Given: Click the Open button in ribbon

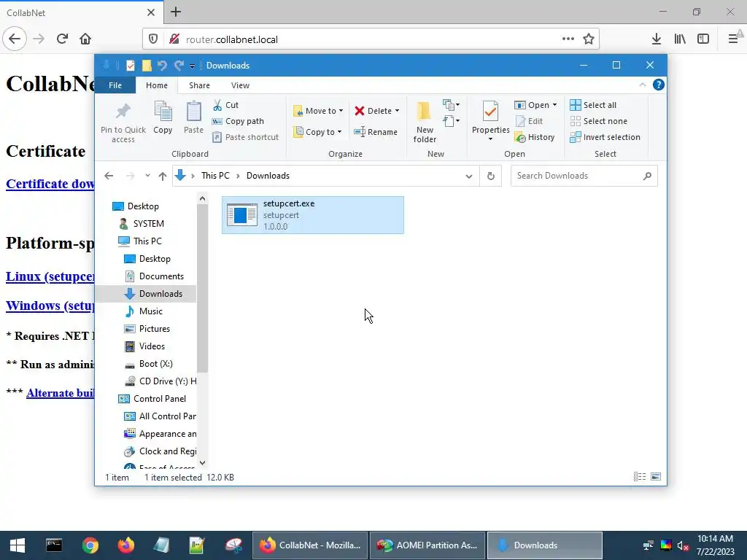Looking at the screenshot, I should pyautogui.click(x=535, y=105).
